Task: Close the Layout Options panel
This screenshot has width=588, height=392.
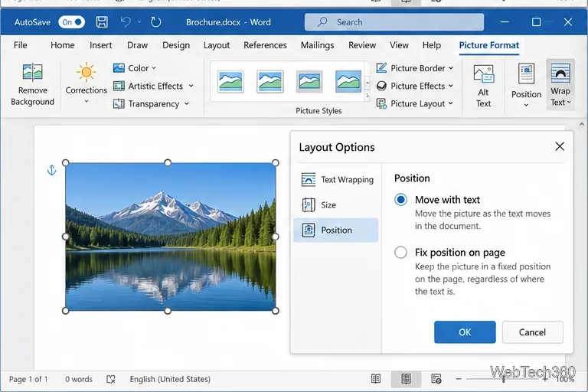Action: click(x=560, y=146)
